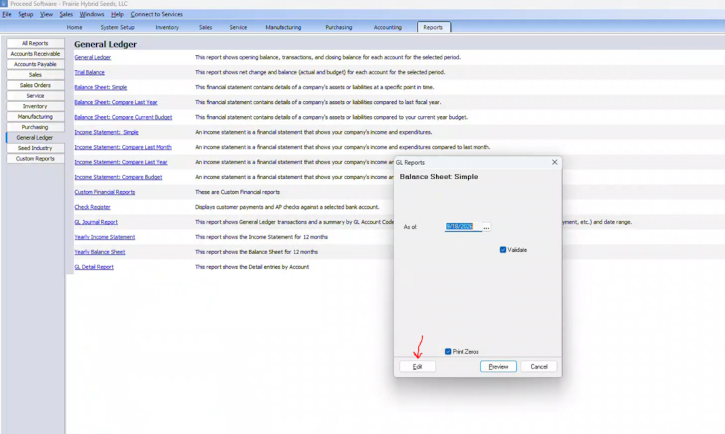Open the GL Journal Report
Screen dimensions: 725x434
point(96,222)
